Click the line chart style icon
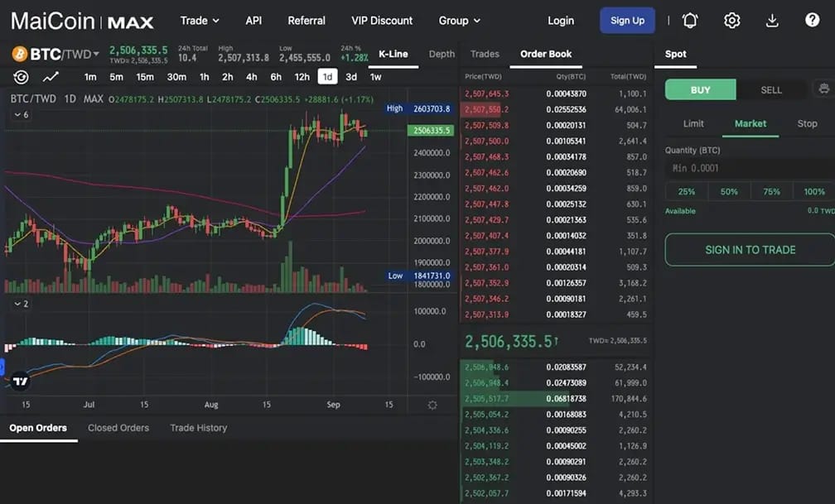Image resolution: width=835 pixels, height=504 pixels. pos(51,77)
